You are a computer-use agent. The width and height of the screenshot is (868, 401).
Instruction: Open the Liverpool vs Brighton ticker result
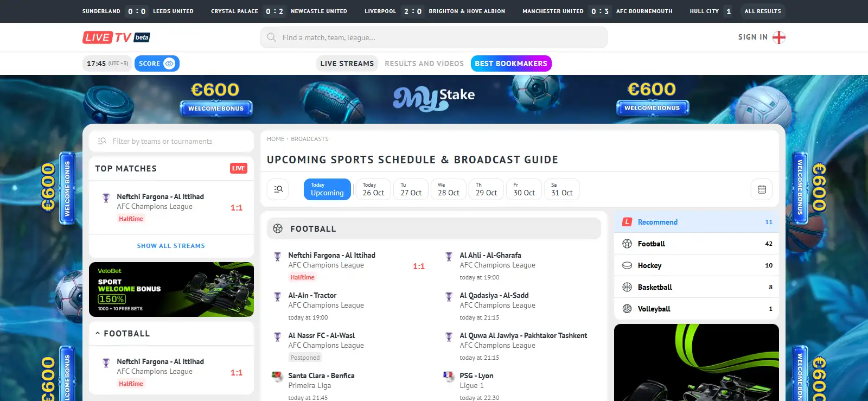tap(435, 11)
